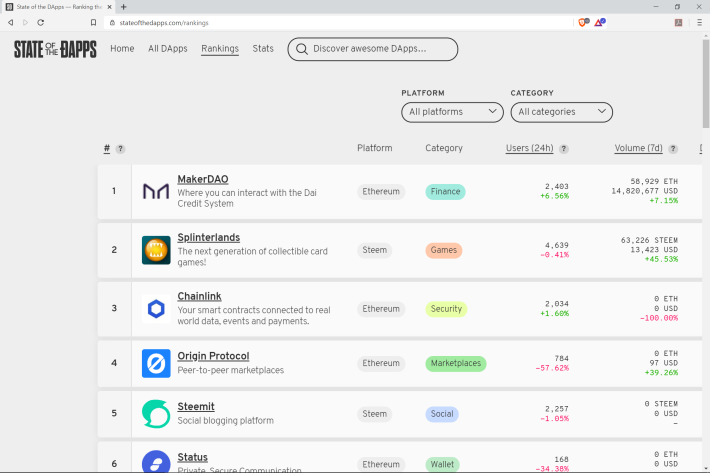Open the Origin Protocol logo icon

coord(156,363)
